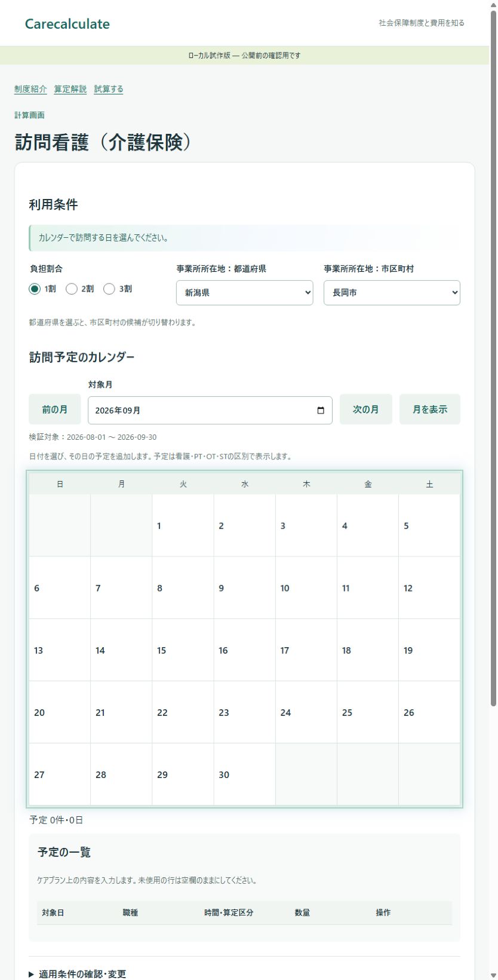Viewport: 498px width, 980px height.
Task: Select calendar day 24
Action: [x=306, y=712]
